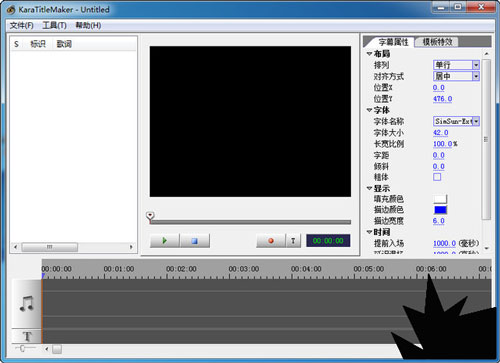Switch to the 模板特效 tab
Viewport: 500px width, 363px height.
click(x=437, y=42)
